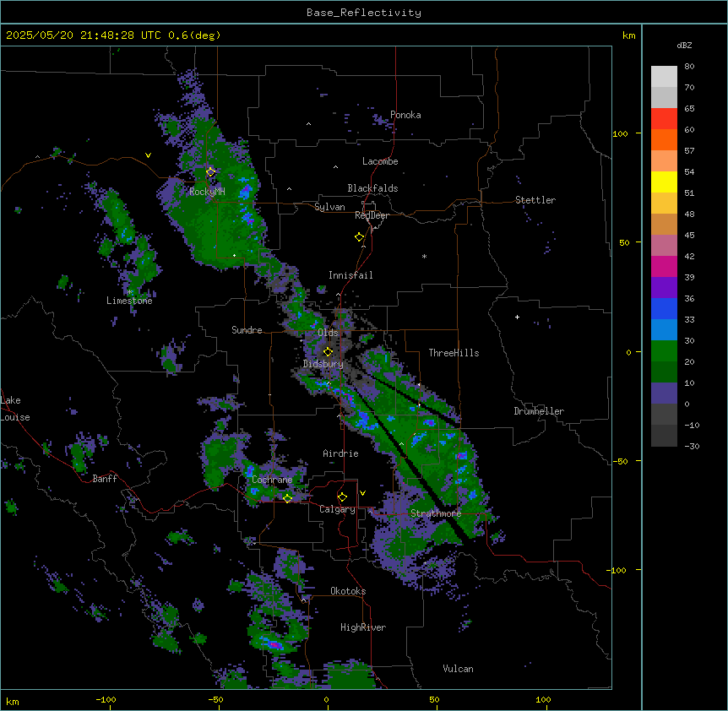
Task: Click the yellow radar marker near RockyMH
Action: point(211,171)
